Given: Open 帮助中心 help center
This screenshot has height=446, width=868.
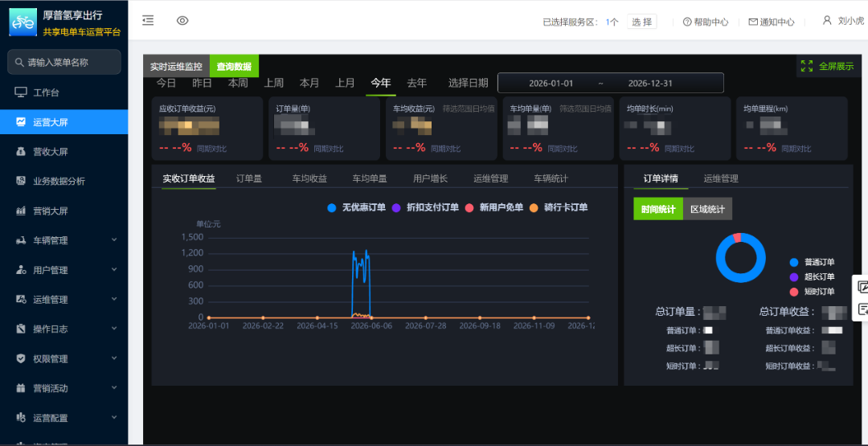Looking at the screenshot, I should tap(706, 23).
